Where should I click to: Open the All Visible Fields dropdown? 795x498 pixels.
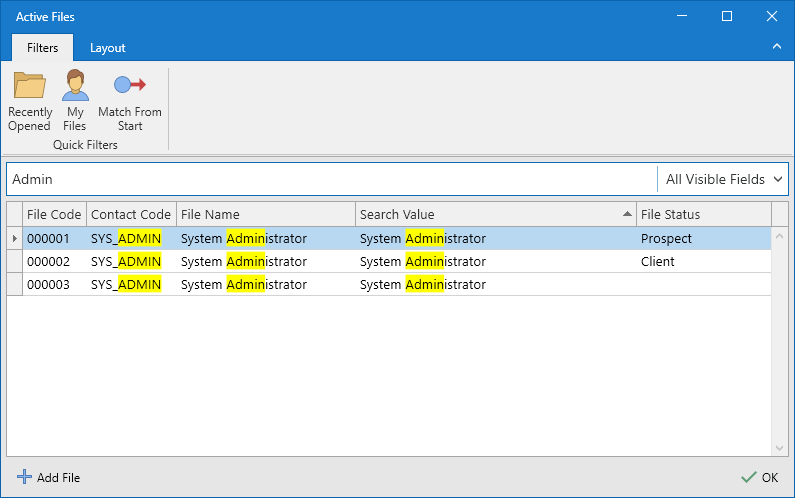pyautogui.click(x=723, y=179)
